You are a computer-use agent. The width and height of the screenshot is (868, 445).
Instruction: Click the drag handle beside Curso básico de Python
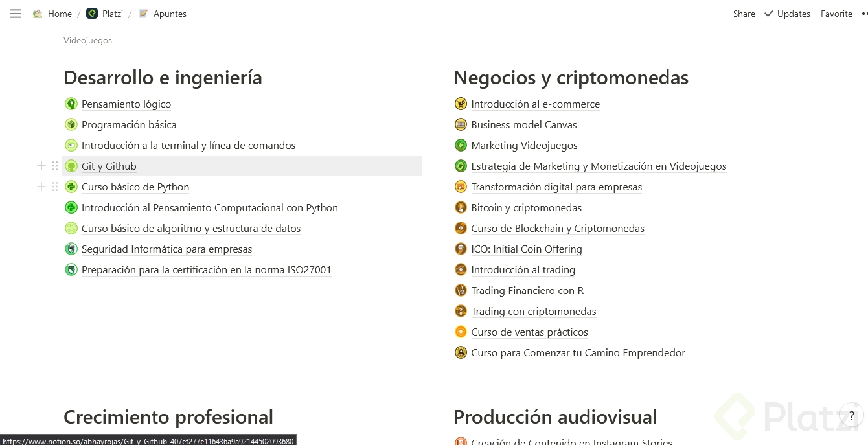click(x=55, y=187)
